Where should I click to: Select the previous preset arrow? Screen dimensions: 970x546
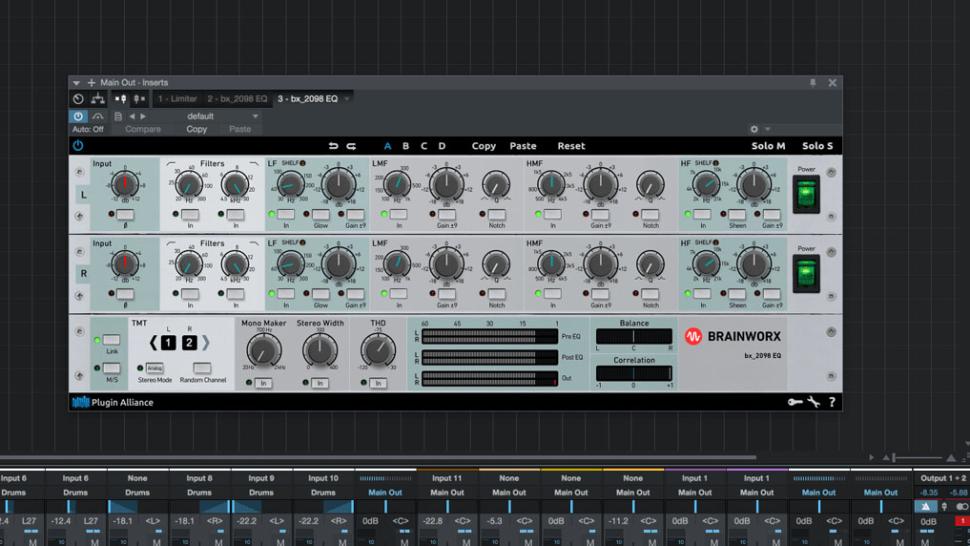pyautogui.click(x=131, y=116)
